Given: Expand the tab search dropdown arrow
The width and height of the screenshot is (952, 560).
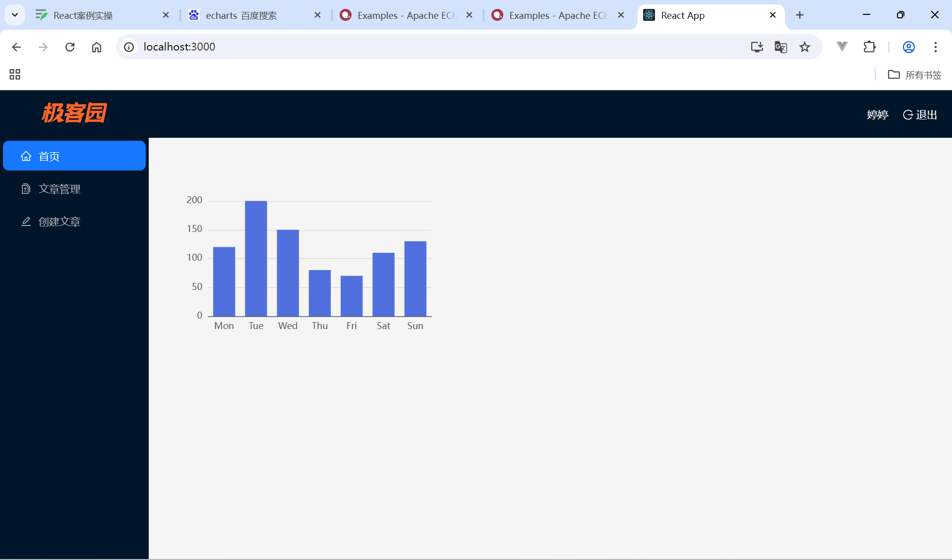Looking at the screenshot, I should (15, 15).
